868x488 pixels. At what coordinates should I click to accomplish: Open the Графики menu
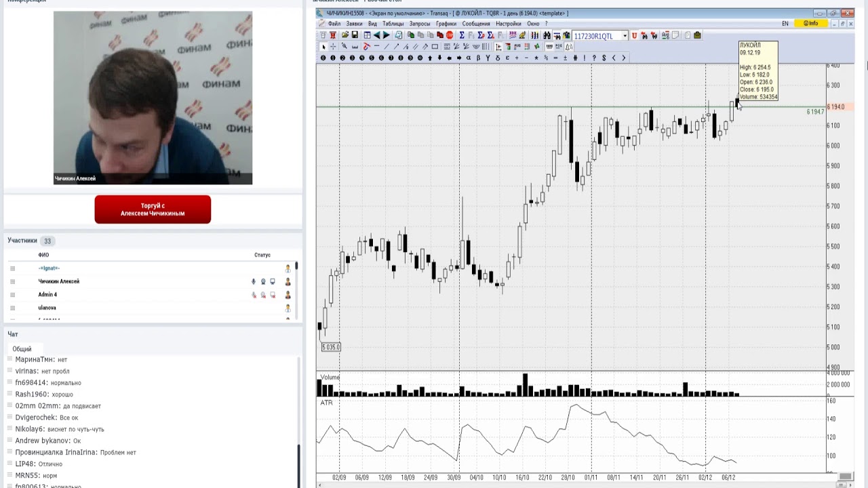tap(446, 24)
